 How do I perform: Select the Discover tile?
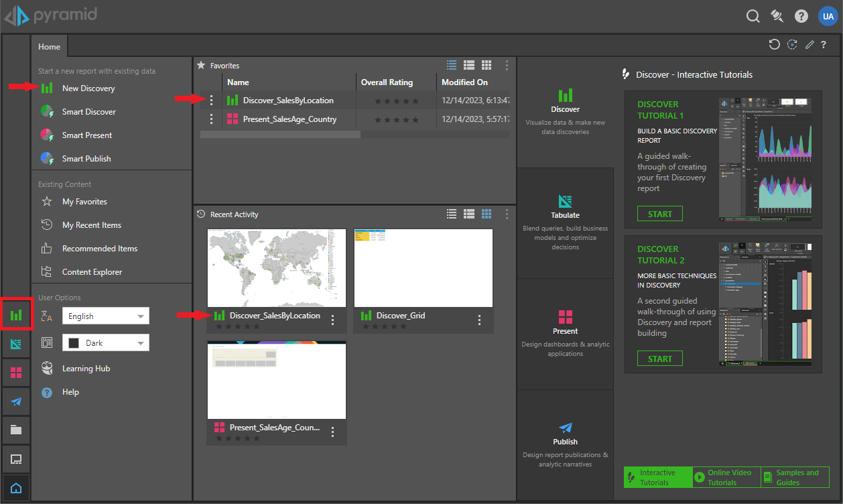point(566,112)
